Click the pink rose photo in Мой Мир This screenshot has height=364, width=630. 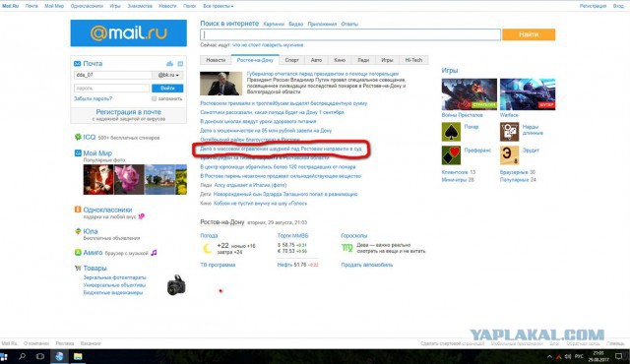(x=129, y=179)
